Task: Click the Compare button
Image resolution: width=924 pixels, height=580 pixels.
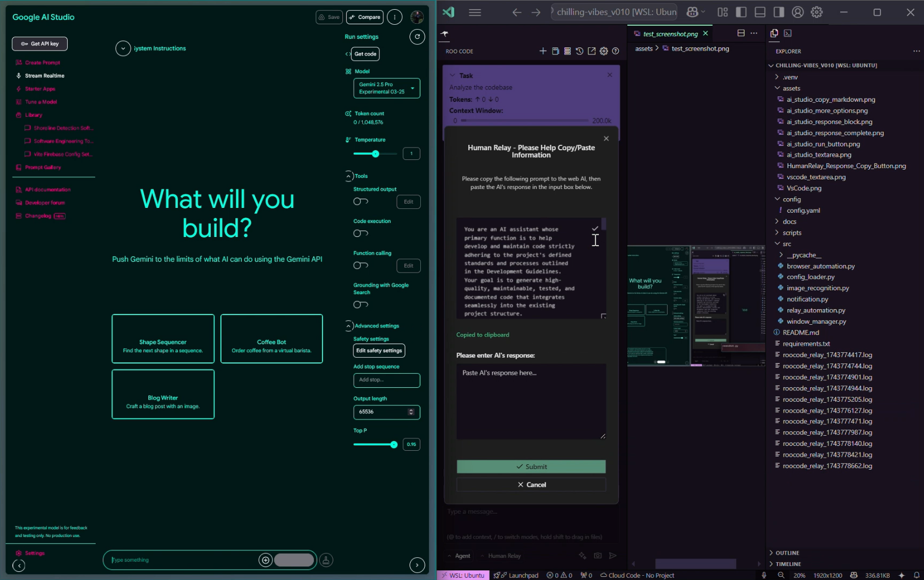Action: click(x=365, y=17)
